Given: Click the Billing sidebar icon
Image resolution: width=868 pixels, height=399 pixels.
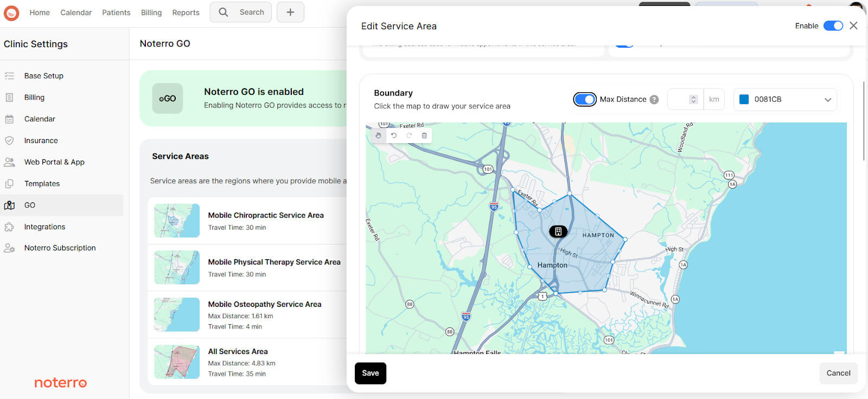Looking at the screenshot, I should tap(9, 98).
